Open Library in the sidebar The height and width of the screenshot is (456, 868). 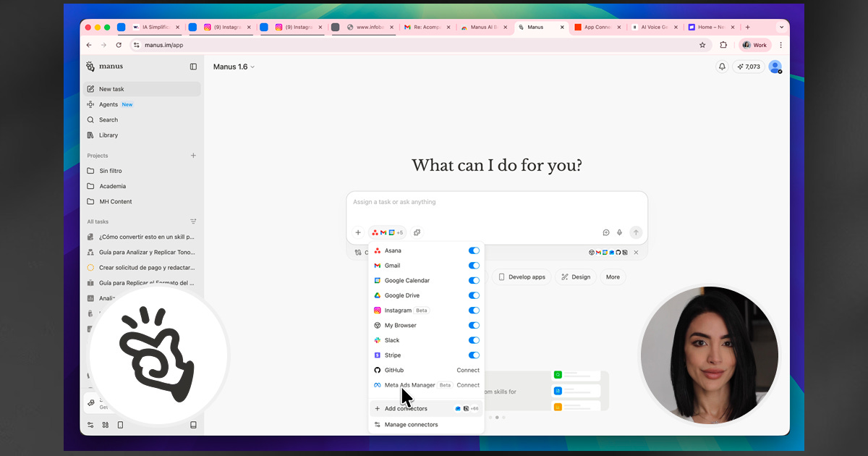141,135
